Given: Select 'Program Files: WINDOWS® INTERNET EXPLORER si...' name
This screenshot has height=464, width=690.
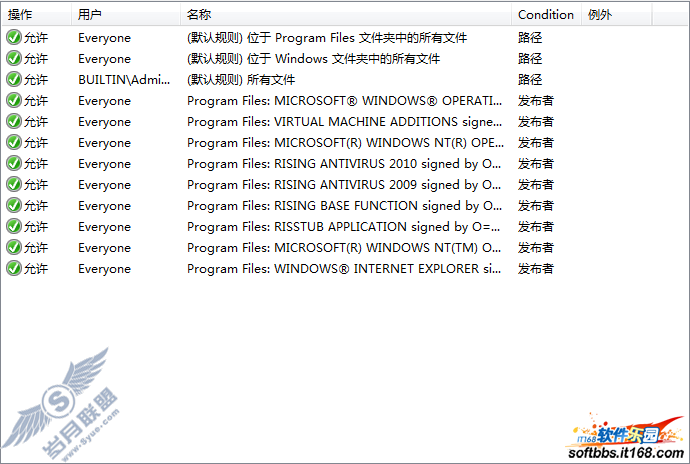Looking at the screenshot, I should [344, 269].
